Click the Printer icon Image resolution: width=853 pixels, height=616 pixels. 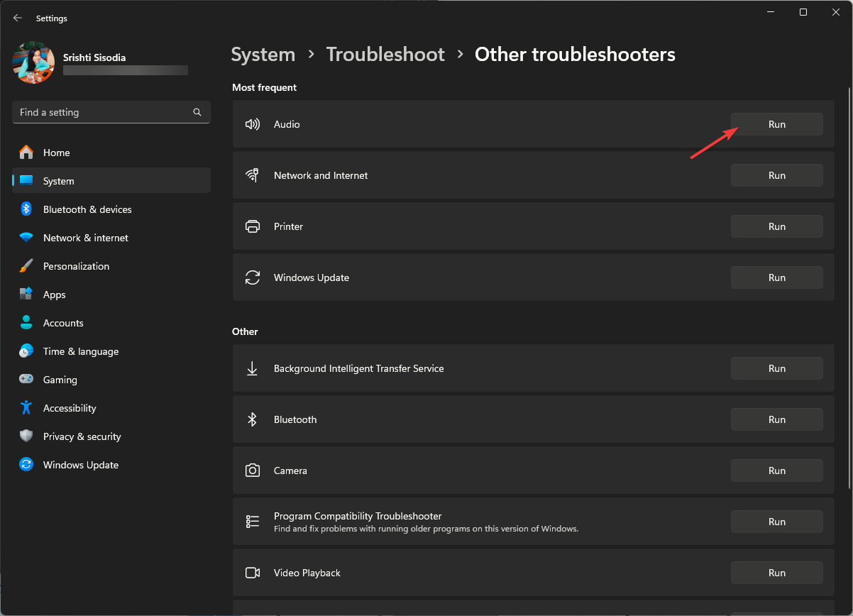point(253,226)
